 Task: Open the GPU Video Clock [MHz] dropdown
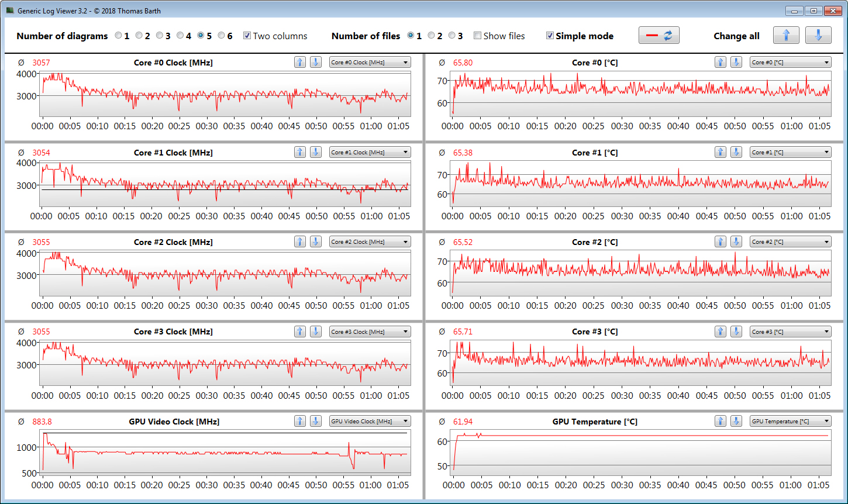(x=370, y=421)
